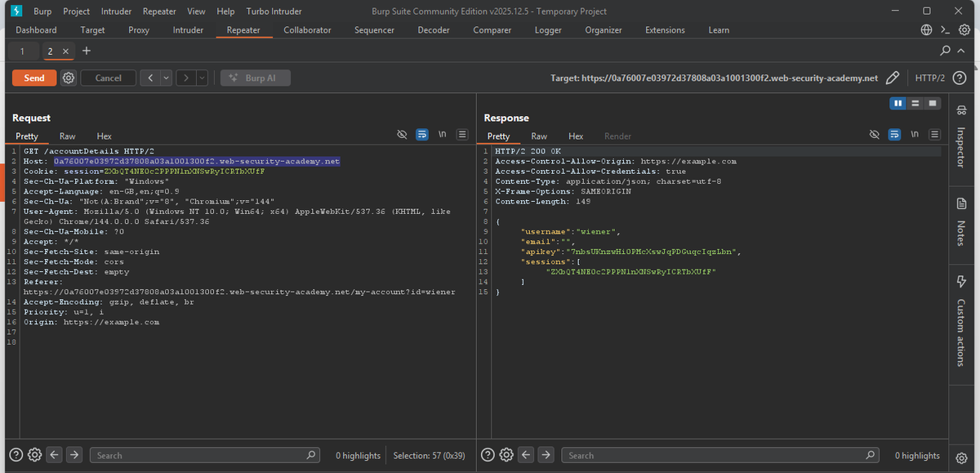Open Burp settings gear in the top bar
980x473 pixels.
coord(964,30)
